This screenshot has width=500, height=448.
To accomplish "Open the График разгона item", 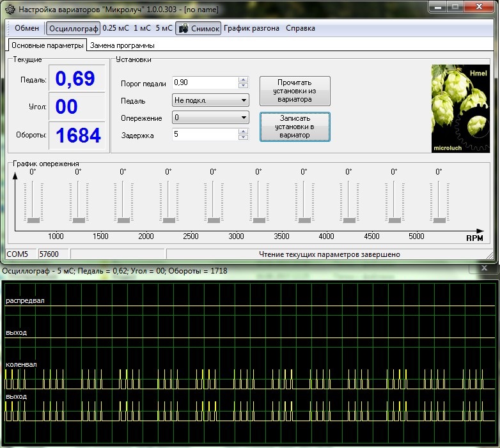I will click(x=253, y=28).
